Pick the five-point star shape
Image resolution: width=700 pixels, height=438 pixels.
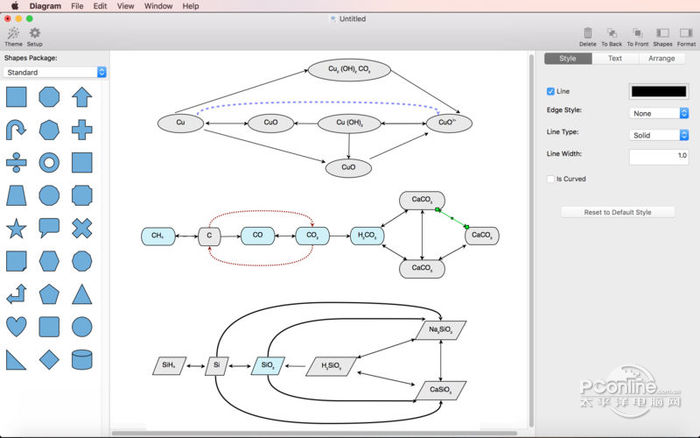[16, 228]
